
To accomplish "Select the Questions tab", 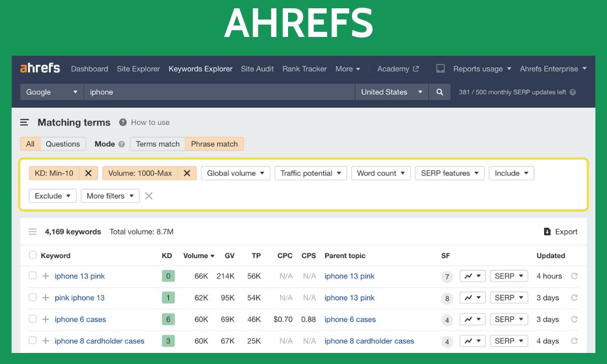I will 63,144.
